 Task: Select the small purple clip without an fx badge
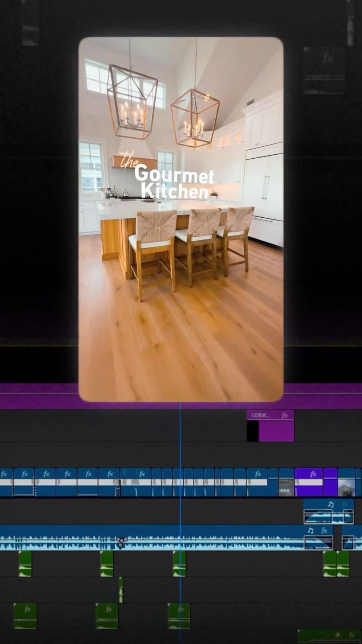click(x=330, y=482)
